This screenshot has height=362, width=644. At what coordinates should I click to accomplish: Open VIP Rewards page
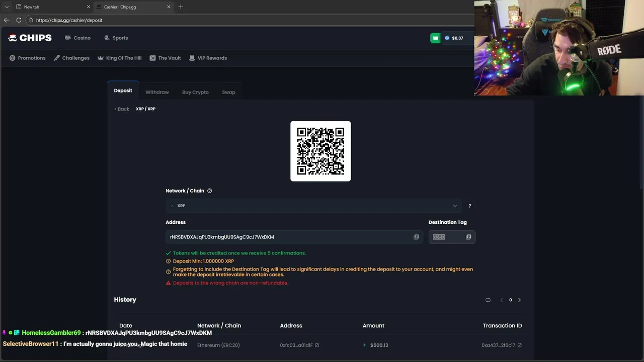coord(208,58)
